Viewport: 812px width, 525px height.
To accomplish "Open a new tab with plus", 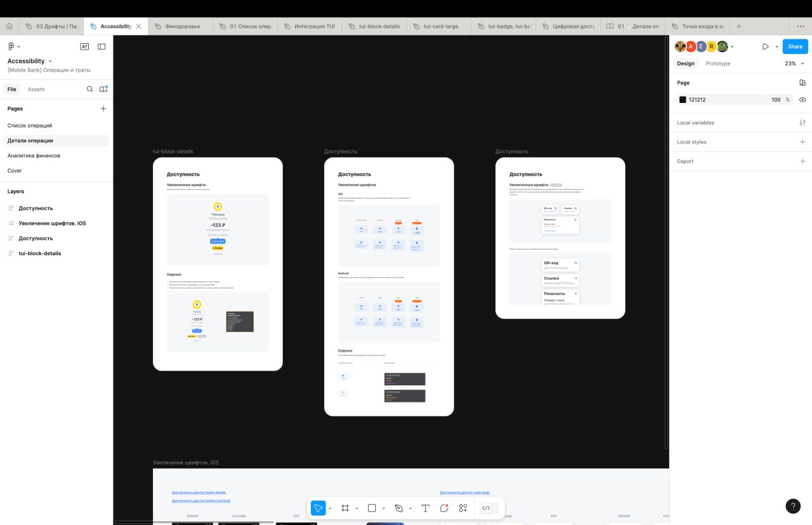I will 738,27.
